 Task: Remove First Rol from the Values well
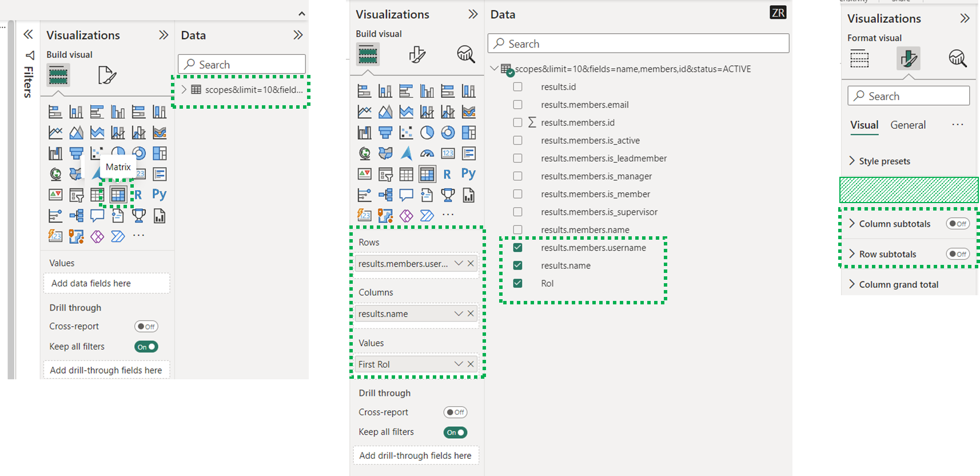point(471,364)
